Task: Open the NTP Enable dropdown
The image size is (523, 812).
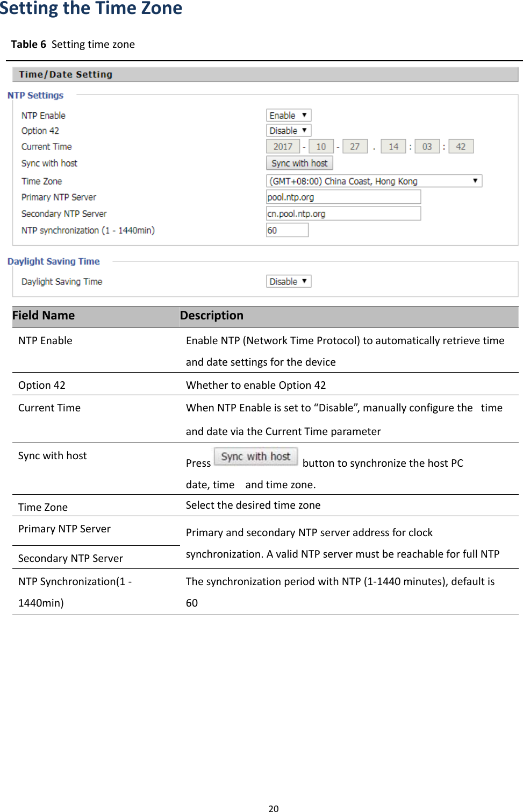Action: click(288, 114)
